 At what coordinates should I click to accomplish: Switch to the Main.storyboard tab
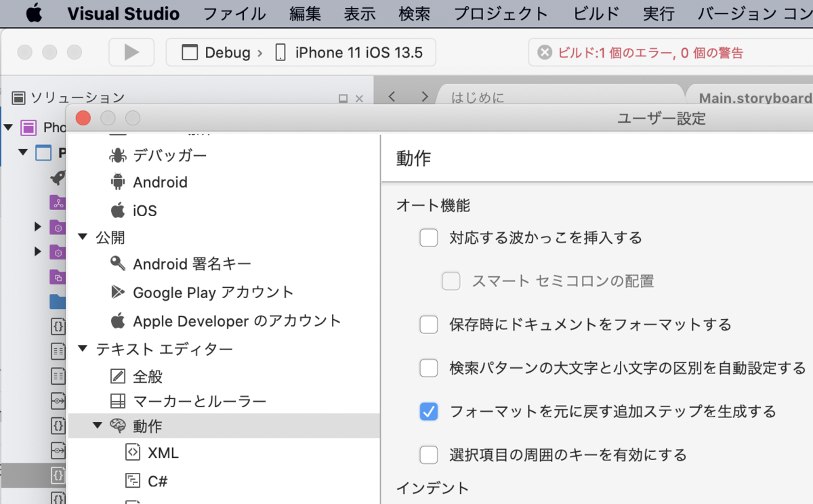tap(755, 98)
